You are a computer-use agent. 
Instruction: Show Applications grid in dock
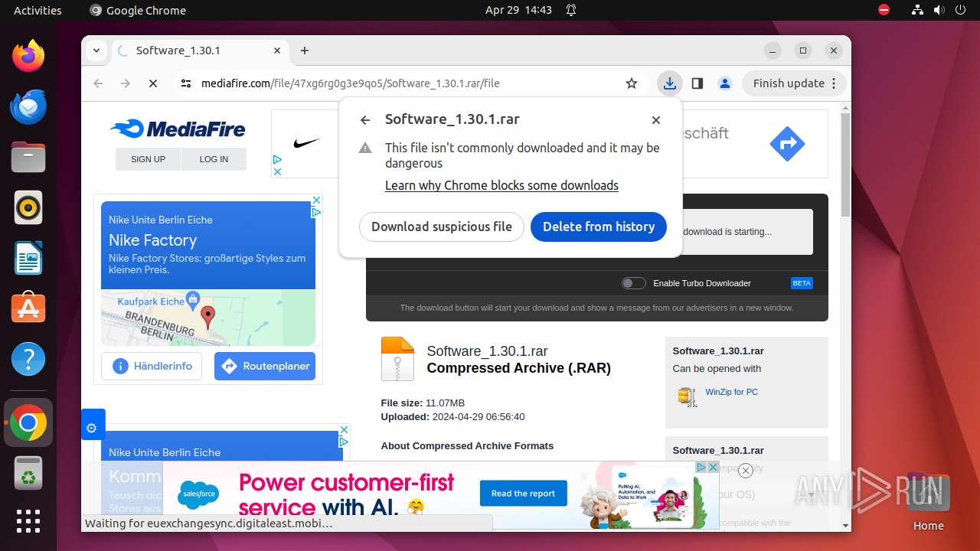(x=28, y=521)
